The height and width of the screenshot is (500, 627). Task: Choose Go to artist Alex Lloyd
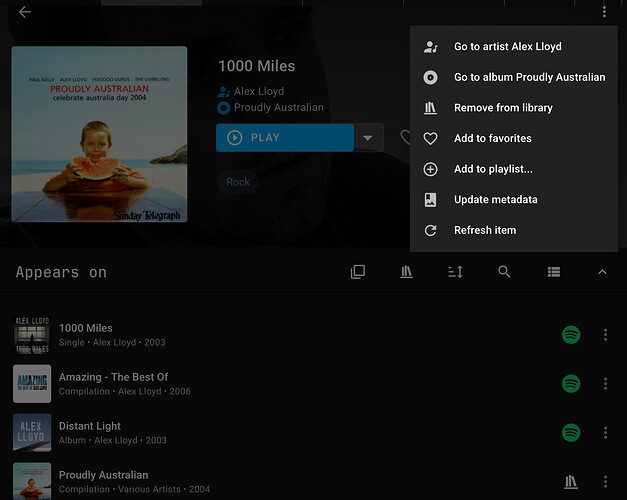[x=513, y=47]
